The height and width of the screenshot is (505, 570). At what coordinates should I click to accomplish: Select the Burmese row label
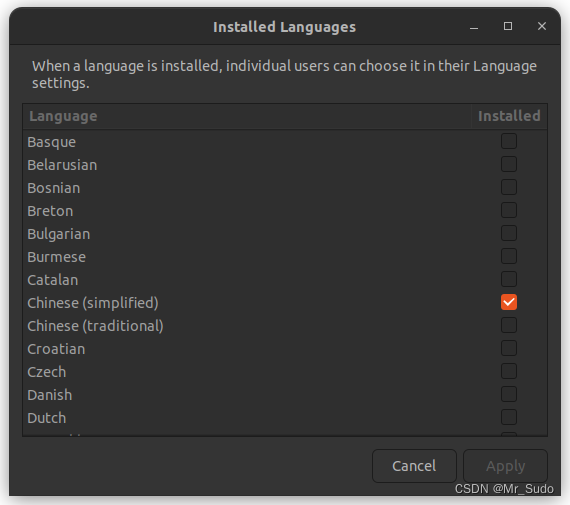[57, 257]
